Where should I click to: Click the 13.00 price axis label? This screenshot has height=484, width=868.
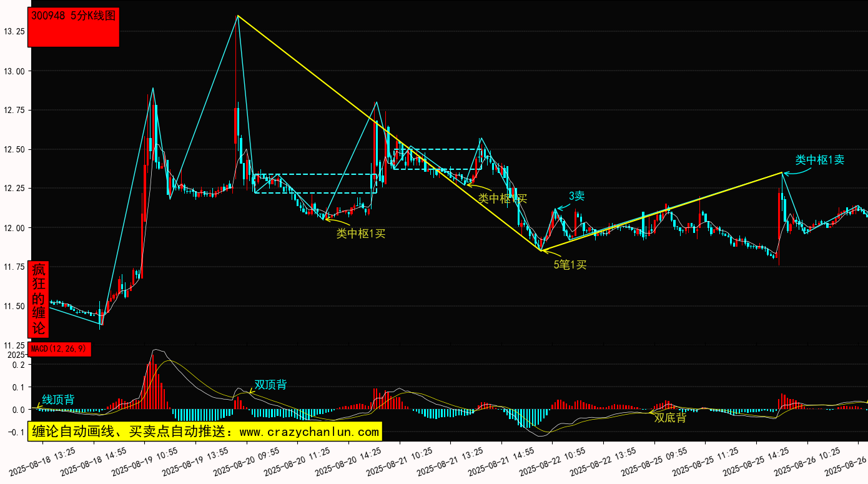coord(14,71)
